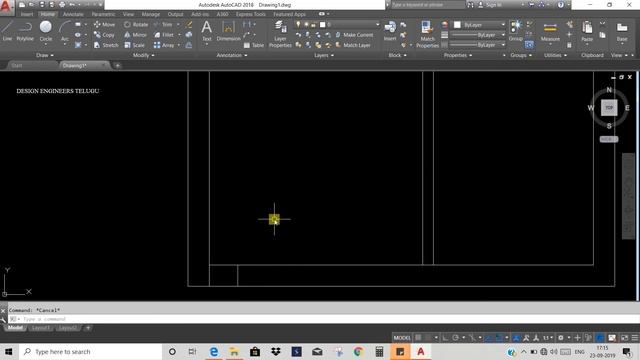Click the keyword search box in title bar
The image size is (640, 360).
click(427, 5)
